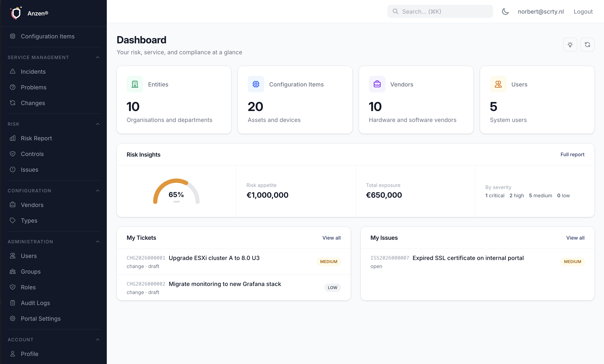This screenshot has height=364, width=604.
Task: Click View all in My Tickets
Action: pyautogui.click(x=331, y=238)
